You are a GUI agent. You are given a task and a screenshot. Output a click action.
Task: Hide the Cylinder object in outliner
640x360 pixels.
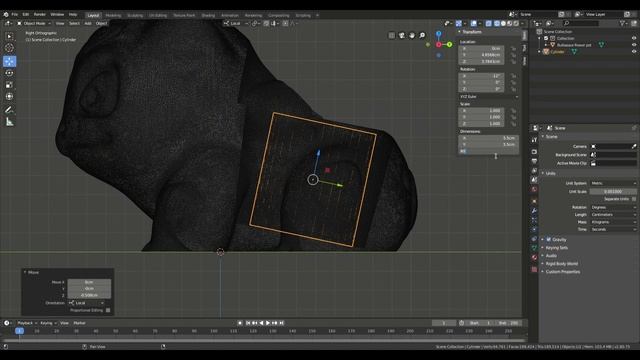(634, 51)
